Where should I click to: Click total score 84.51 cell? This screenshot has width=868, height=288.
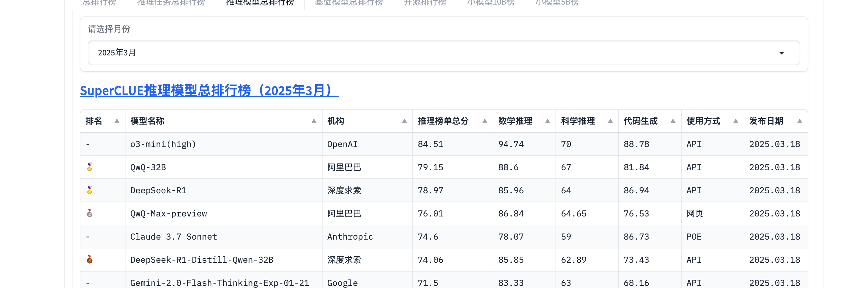[x=453, y=144]
